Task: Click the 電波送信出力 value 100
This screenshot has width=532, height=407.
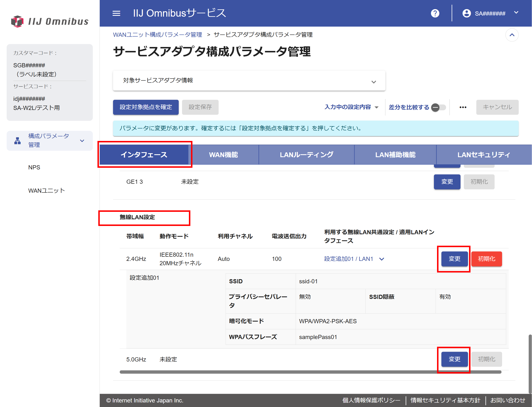Action: tap(277, 259)
